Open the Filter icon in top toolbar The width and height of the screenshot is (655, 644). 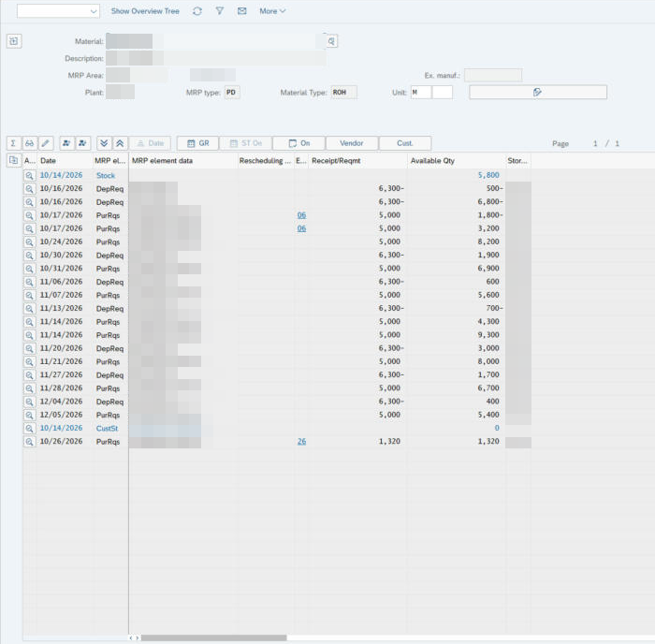coord(219,11)
